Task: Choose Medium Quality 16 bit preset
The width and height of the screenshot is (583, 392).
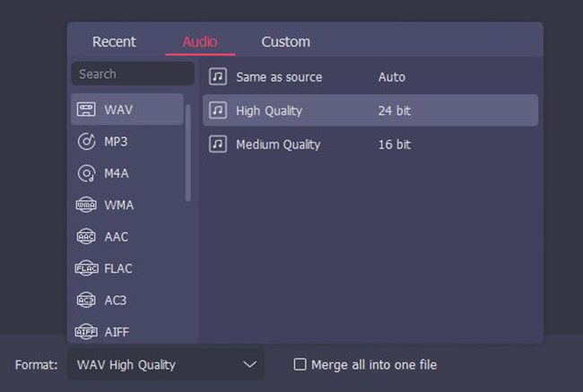Action: click(x=370, y=144)
